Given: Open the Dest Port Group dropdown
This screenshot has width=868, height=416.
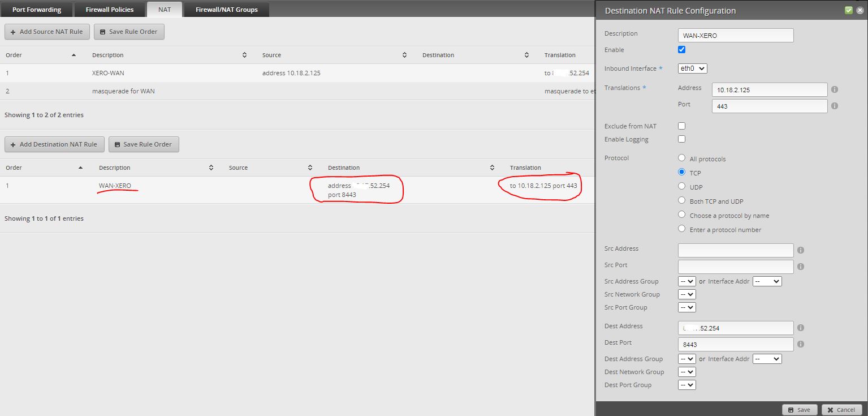Looking at the screenshot, I should pyautogui.click(x=686, y=385).
